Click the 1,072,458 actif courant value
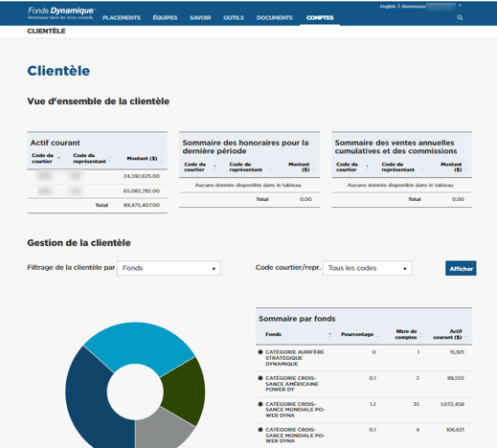The height and width of the screenshot is (448, 497). point(452,404)
